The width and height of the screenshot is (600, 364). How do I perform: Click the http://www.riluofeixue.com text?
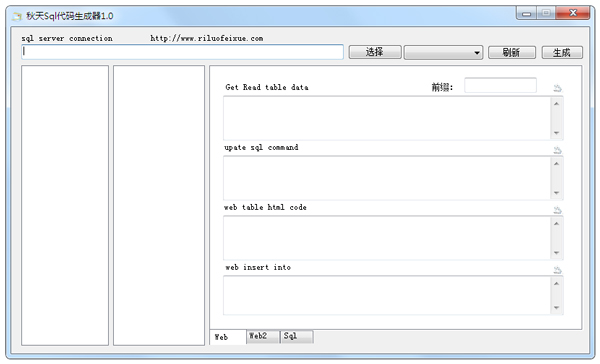(207, 38)
